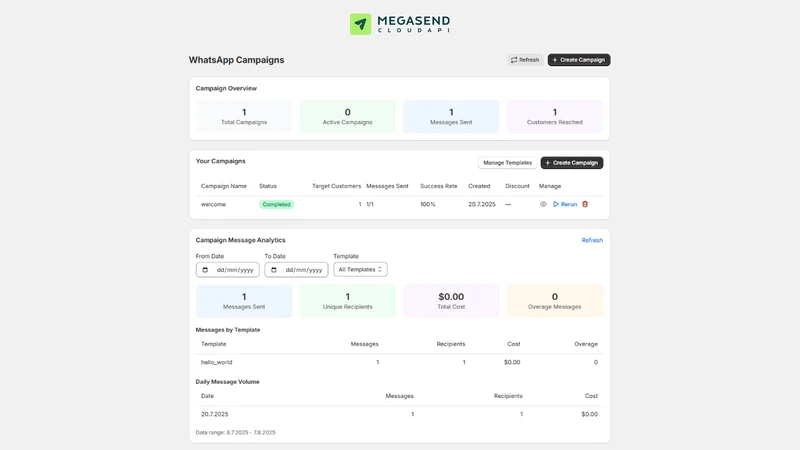This screenshot has width=800, height=450.
Task: Open the All Templates dropdown
Action: tap(360, 269)
